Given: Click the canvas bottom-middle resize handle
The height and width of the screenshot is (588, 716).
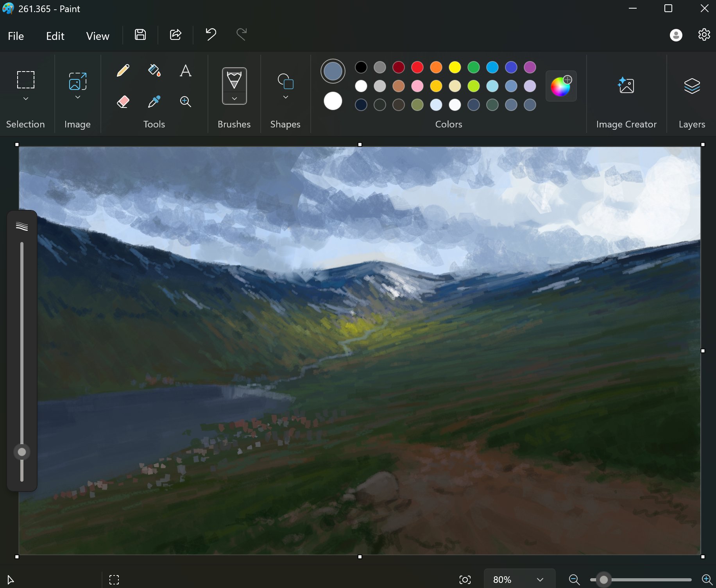Looking at the screenshot, I should point(360,557).
